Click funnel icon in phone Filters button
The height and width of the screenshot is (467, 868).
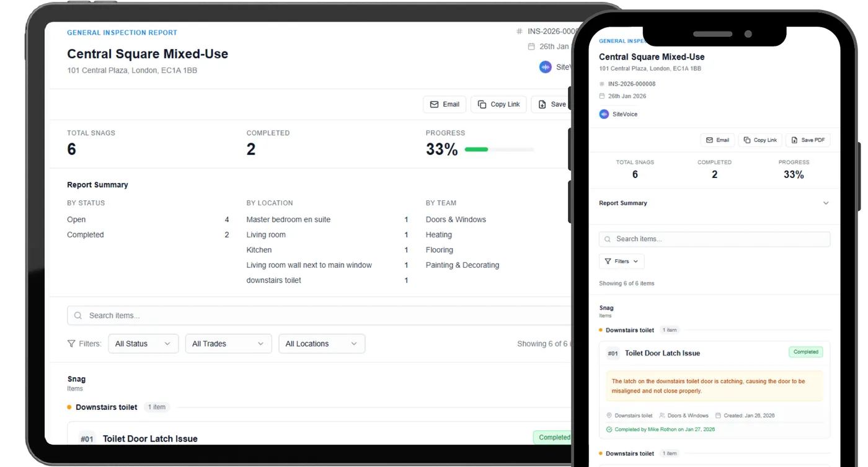coord(608,261)
